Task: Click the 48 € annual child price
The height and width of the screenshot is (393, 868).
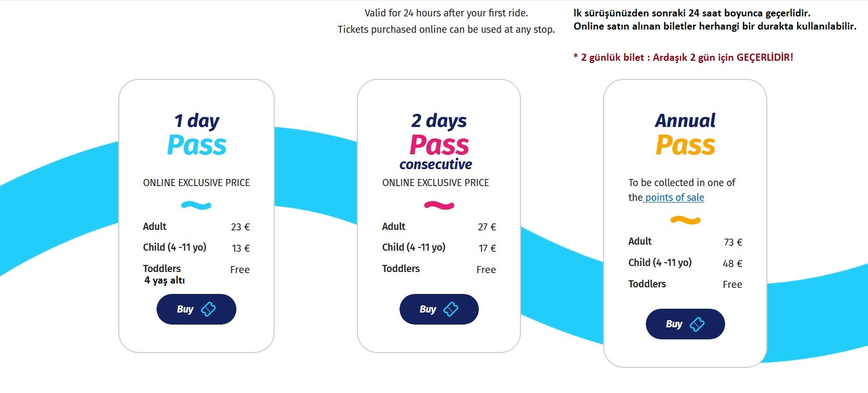Action: pos(733,263)
